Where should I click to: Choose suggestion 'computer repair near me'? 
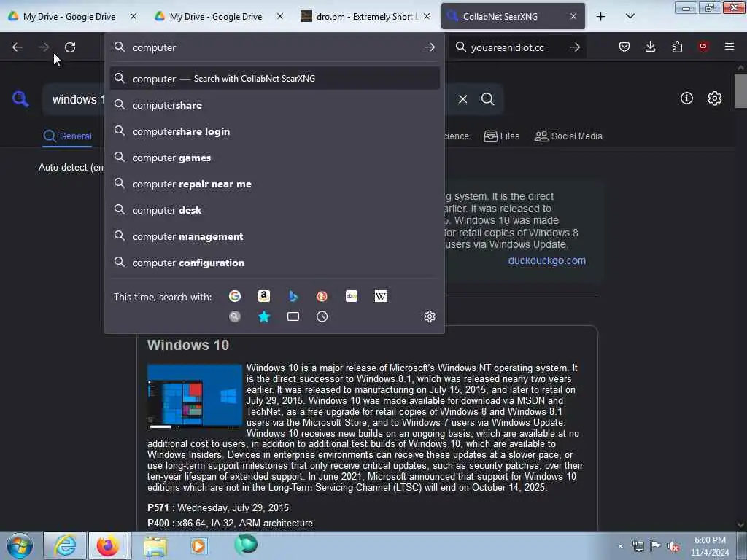pyautogui.click(x=274, y=184)
